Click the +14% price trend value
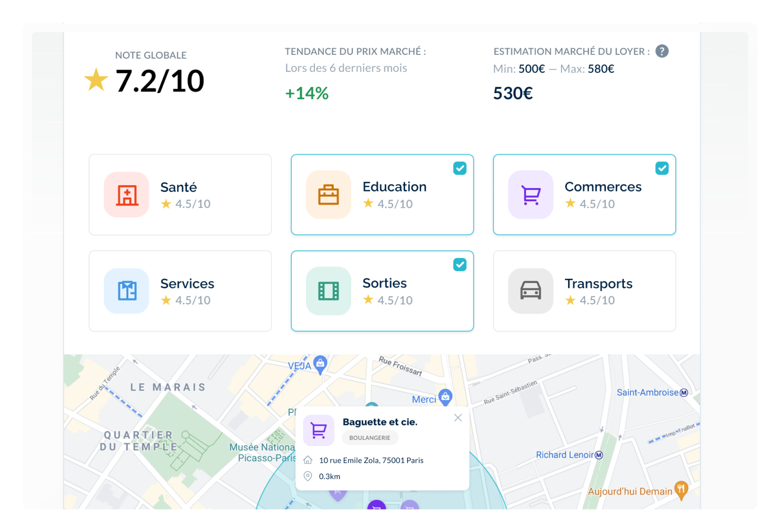780x532 pixels. coord(307,93)
